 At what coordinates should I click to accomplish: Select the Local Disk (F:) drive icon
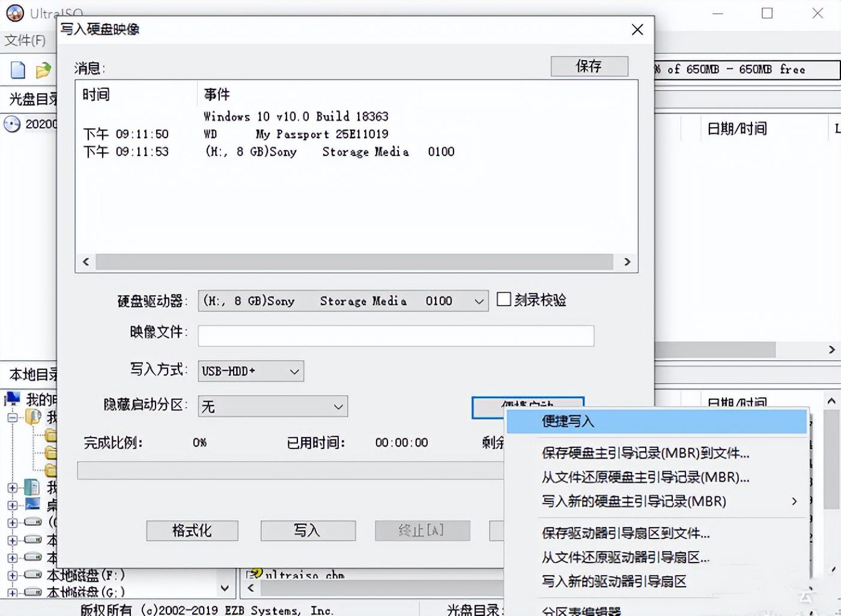(32, 575)
